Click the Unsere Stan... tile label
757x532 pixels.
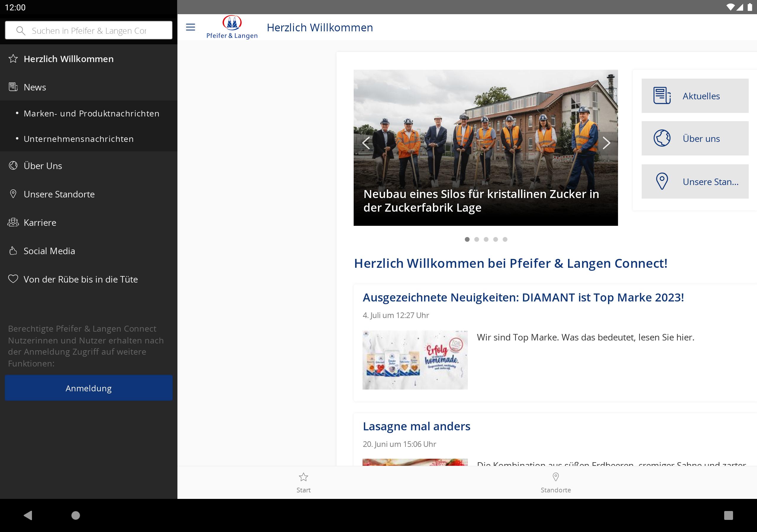point(711,181)
